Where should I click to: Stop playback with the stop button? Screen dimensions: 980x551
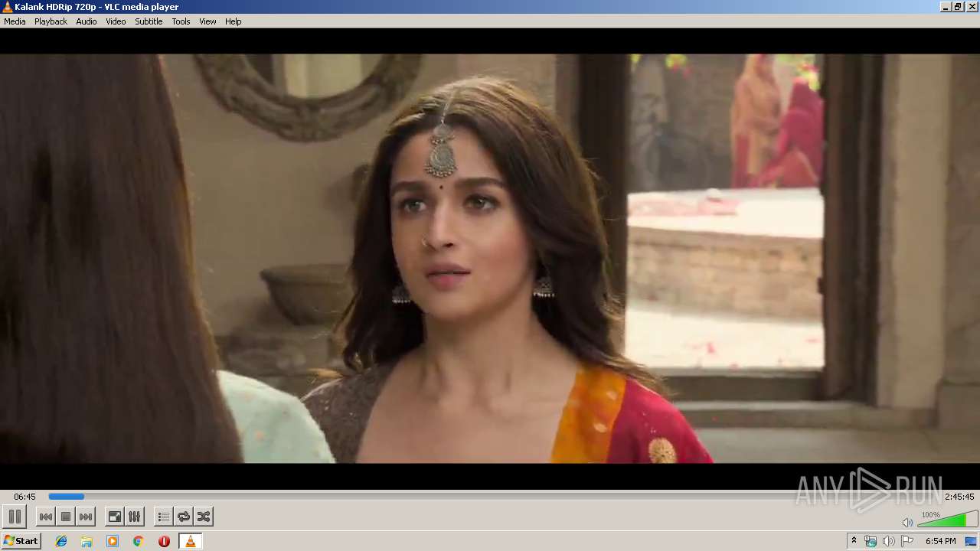pyautogui.click(x=66, y=517)
